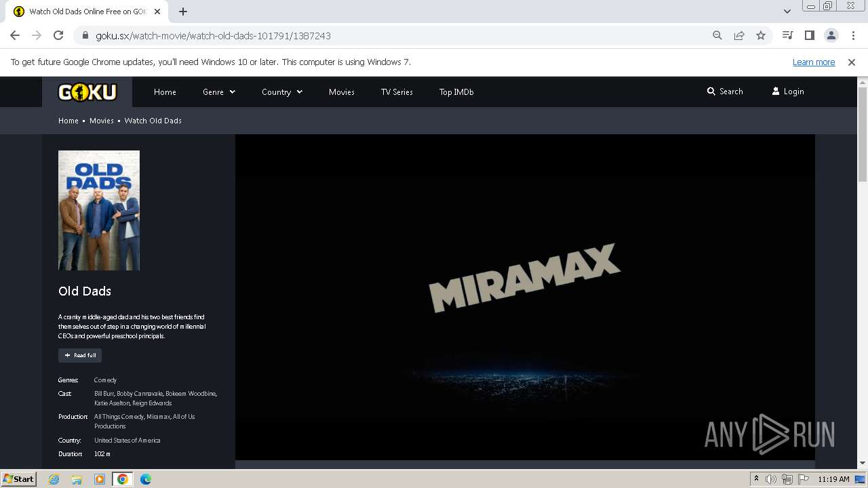The height and width of the screenshot is (488, 868).
Task: Open the tab search chevron in the title bar
Action: point(787,12)
